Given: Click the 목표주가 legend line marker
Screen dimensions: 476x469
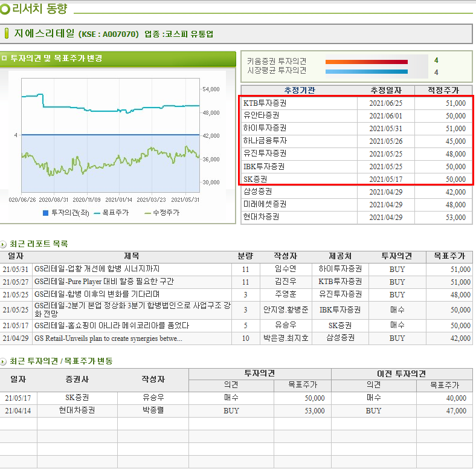Looking at the screenshot, I should 97,213.
